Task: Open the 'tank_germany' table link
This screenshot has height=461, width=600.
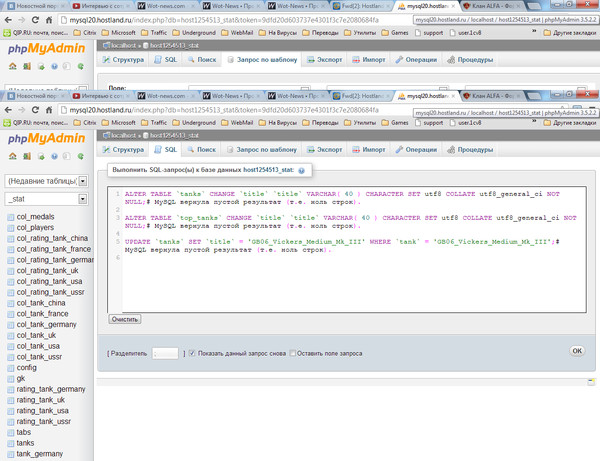Action: coord(40,454)
